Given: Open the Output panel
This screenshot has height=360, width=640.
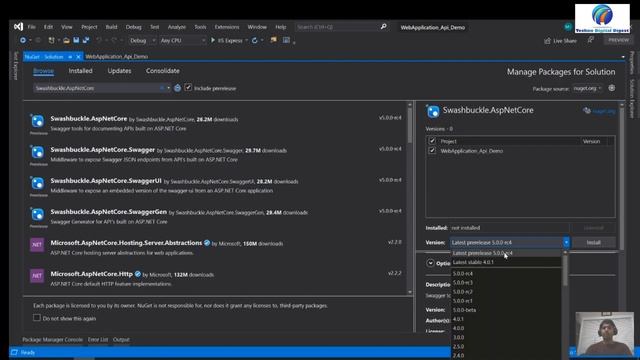Looking at the screenshot, I should click(121, 340).
